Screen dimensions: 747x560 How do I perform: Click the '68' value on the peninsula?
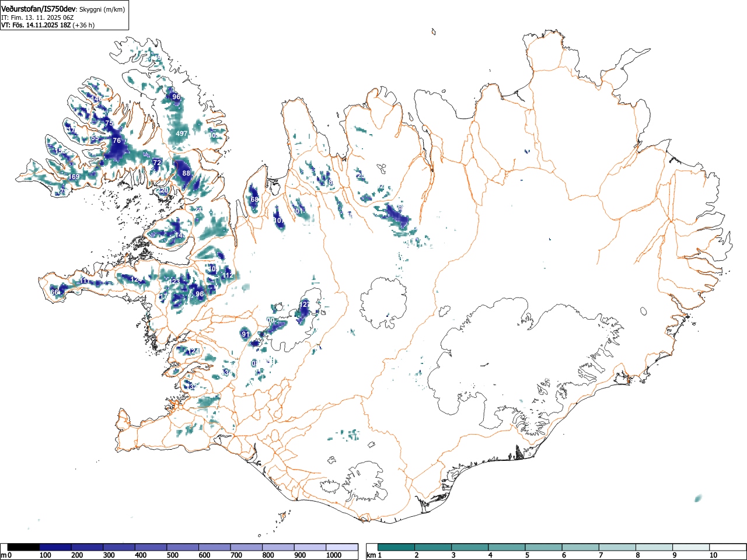[254, 199]
